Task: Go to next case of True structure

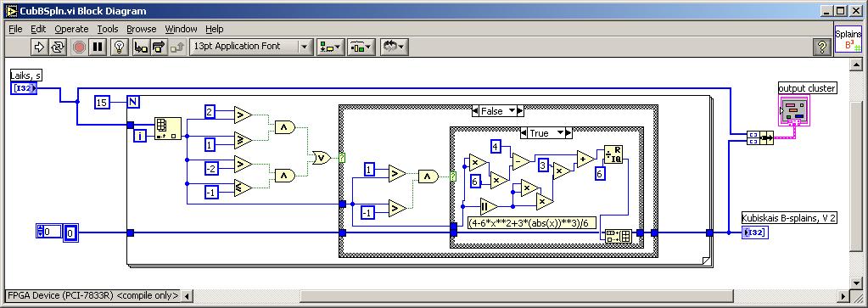Action: (568, 133)
